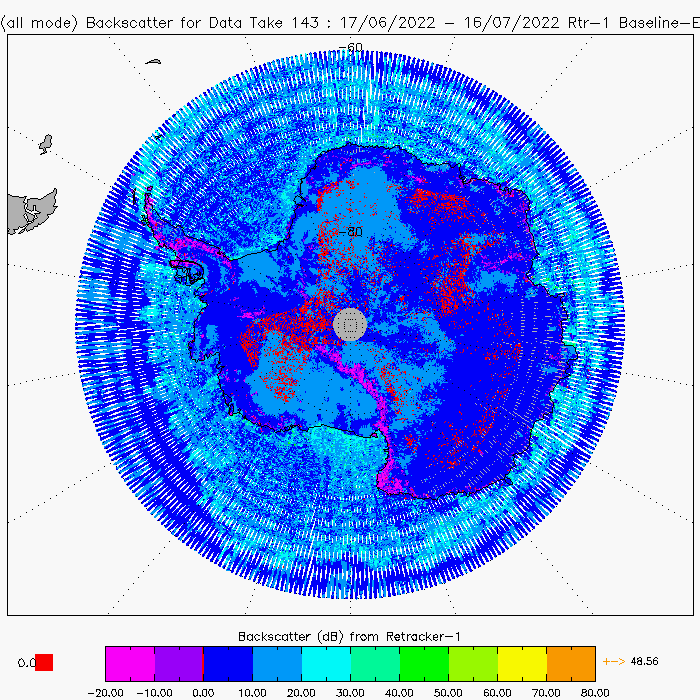
Task: Click the grey polar hole circle
Action: point(350,325)
